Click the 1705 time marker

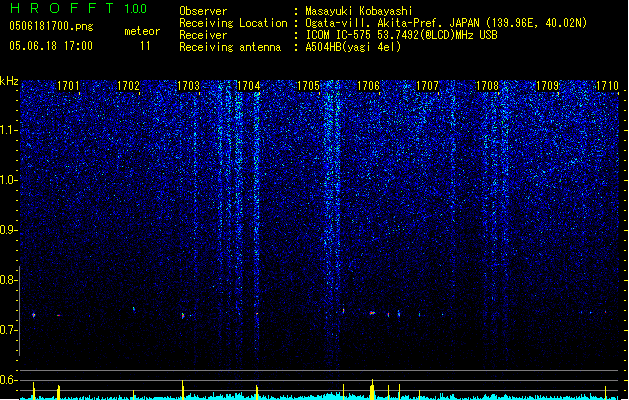pyautogui.click(x=308, y=86)
